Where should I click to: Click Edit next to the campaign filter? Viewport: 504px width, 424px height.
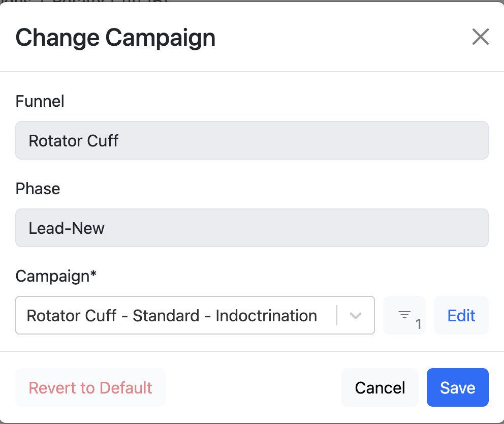(x=461, y=316)
